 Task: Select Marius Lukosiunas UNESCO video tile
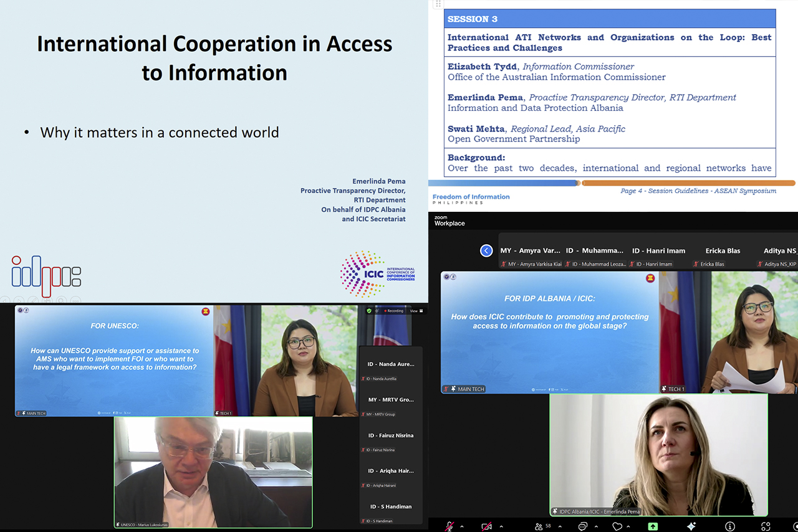pos(213,472)
